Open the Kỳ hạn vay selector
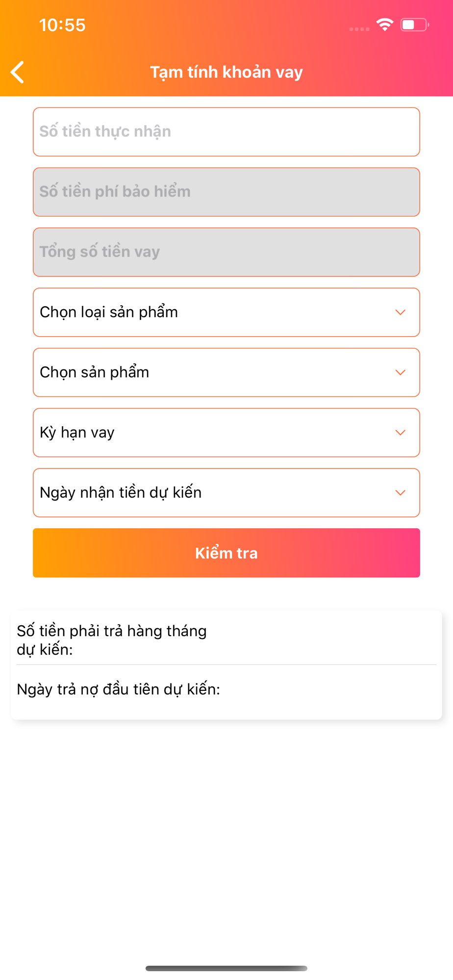Screen dimensions: 453x980 [226, 433]
